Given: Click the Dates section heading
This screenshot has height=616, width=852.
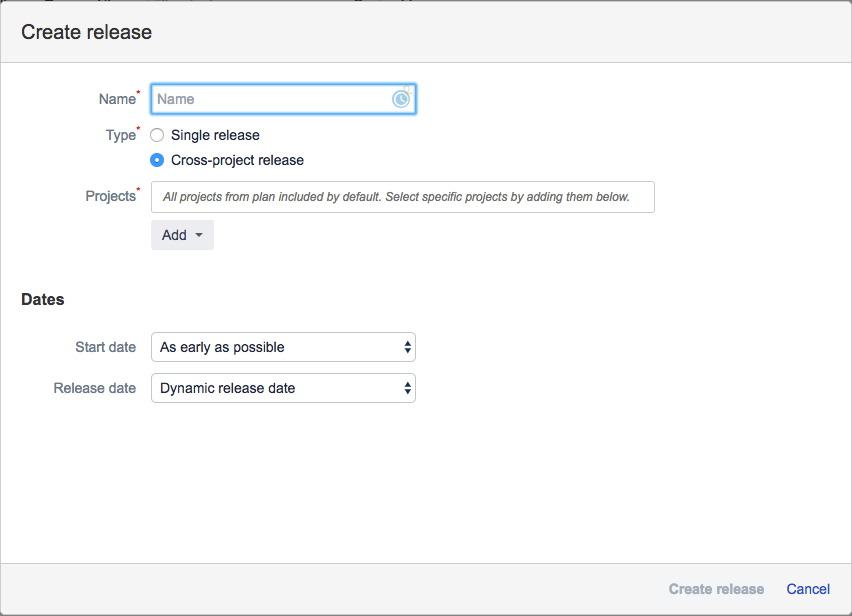Looking at the screenshot, I should click(43, 299).
